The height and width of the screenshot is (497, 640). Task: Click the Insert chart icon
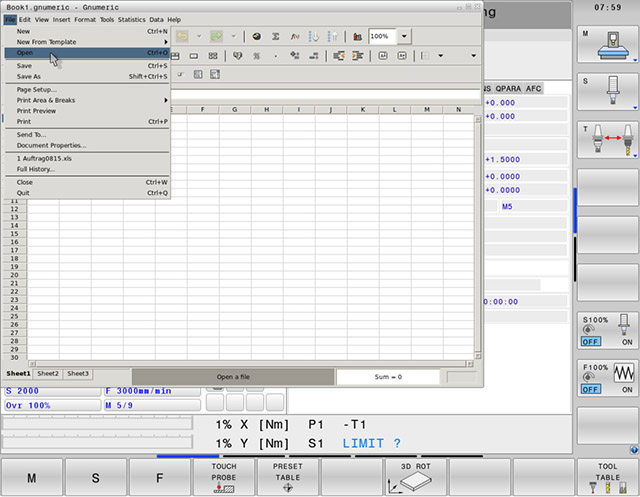(x=357, y=36)
